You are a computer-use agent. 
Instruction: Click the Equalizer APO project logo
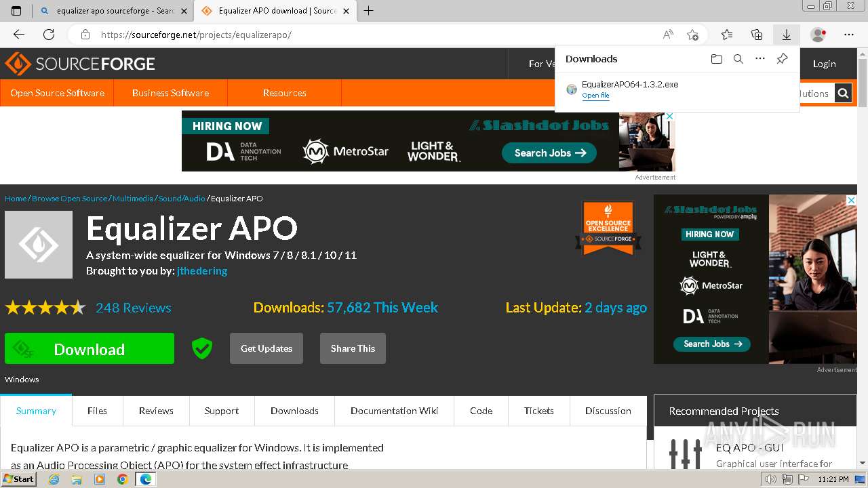click(x=39, y=245)
